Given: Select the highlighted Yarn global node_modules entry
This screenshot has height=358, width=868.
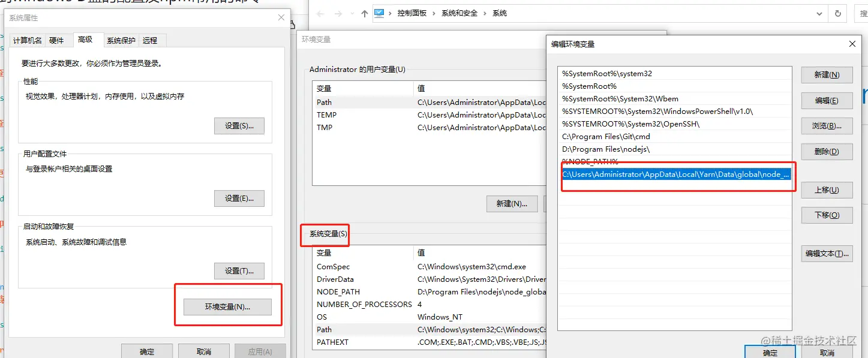Looking at the screenshot, I should click(x=675, y=174).
